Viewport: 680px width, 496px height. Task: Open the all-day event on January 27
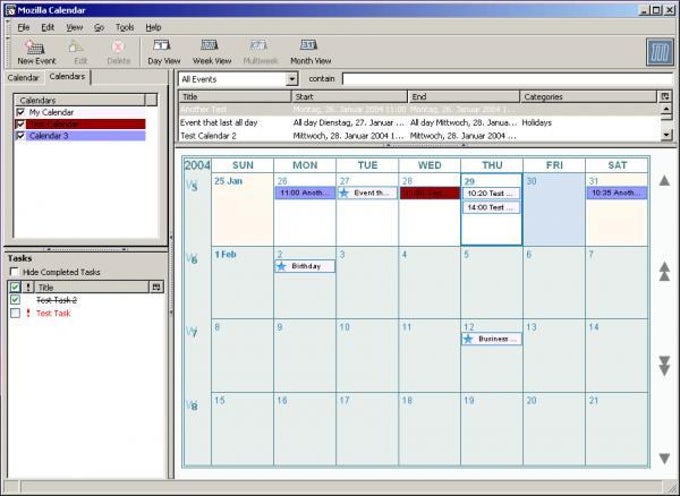(x=367, y=193)
